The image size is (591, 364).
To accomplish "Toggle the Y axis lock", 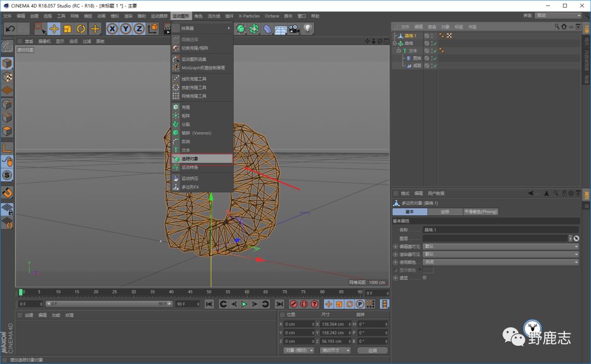I will 125,28.
